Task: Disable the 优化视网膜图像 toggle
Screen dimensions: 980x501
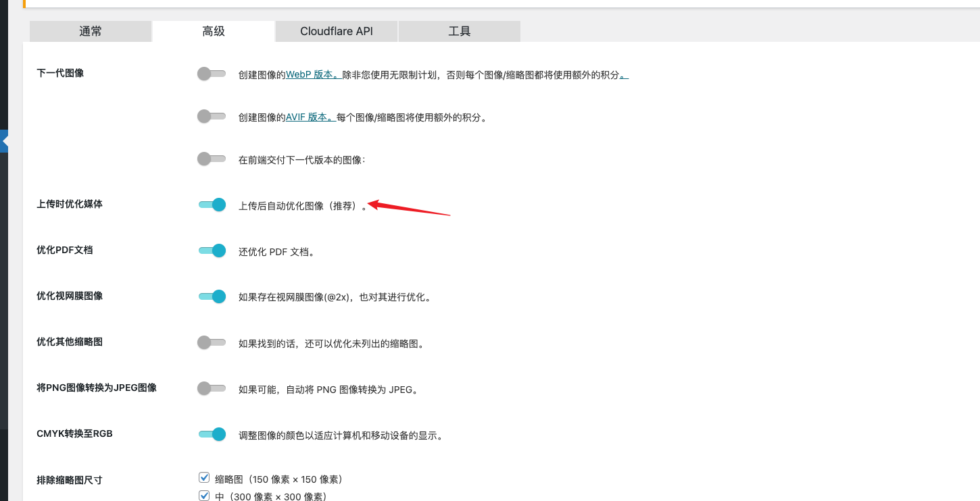Action: click(212, 296)
